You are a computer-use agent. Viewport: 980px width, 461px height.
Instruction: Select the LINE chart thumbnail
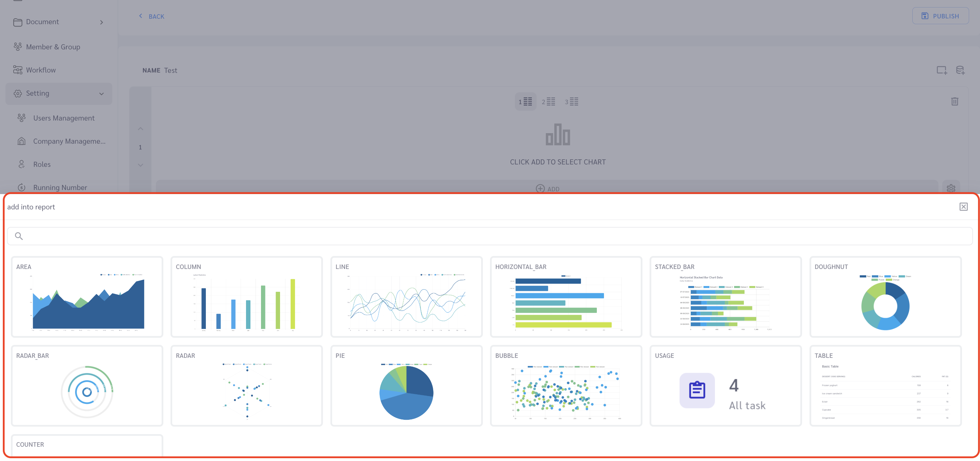[x=406, y=297]
